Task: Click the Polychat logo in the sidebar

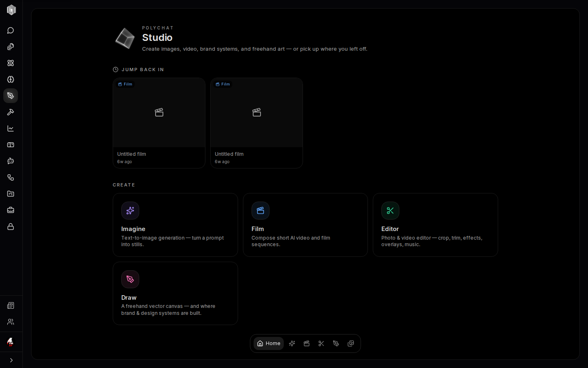Action: (x=11, y=10)
